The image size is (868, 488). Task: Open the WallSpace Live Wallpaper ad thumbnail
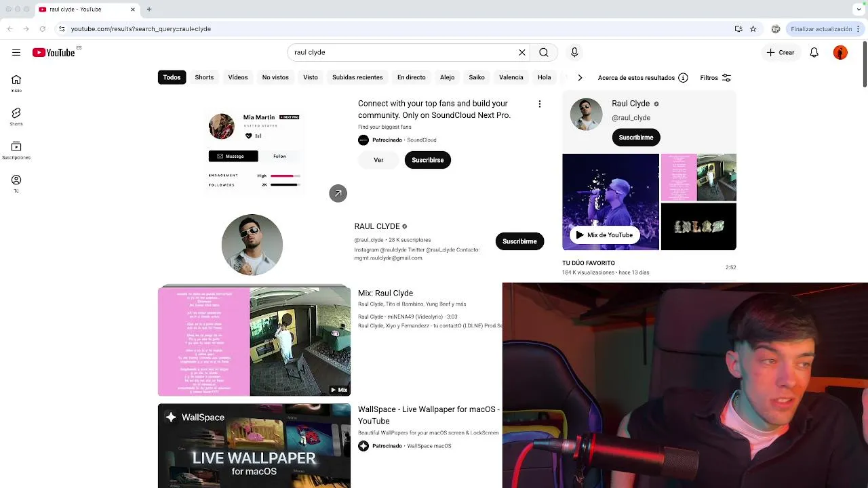254,446
